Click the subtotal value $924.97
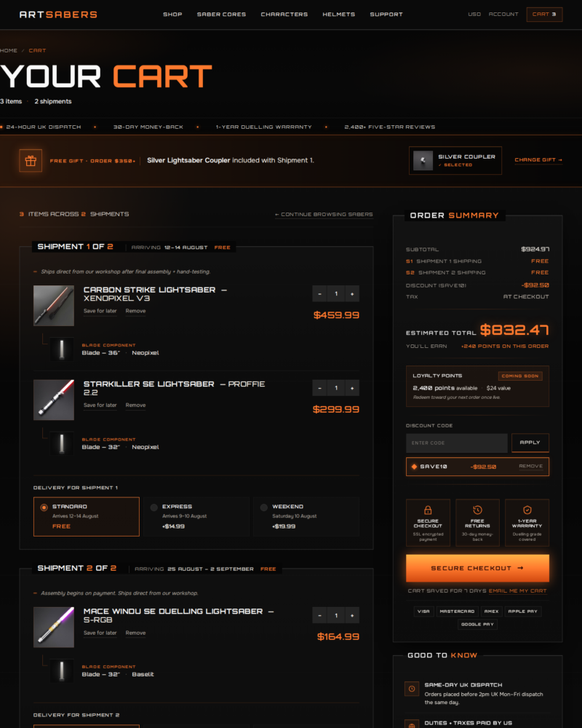 [x=535, y=249]
